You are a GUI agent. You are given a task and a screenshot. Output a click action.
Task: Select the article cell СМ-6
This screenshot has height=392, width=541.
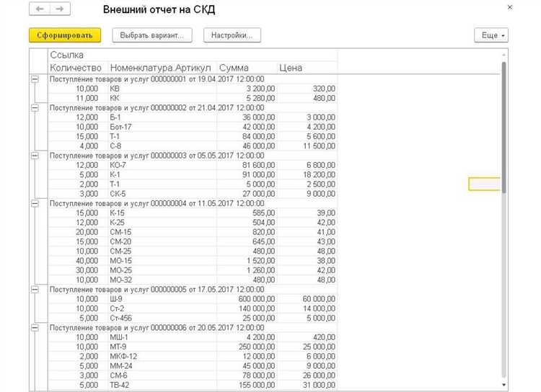[x=162, y=375]
